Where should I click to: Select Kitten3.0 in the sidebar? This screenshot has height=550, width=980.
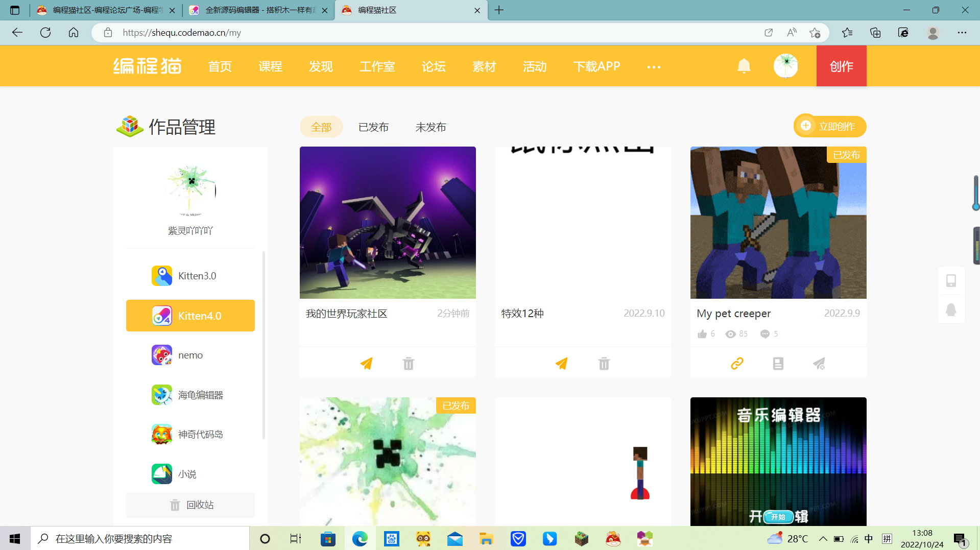190,276
